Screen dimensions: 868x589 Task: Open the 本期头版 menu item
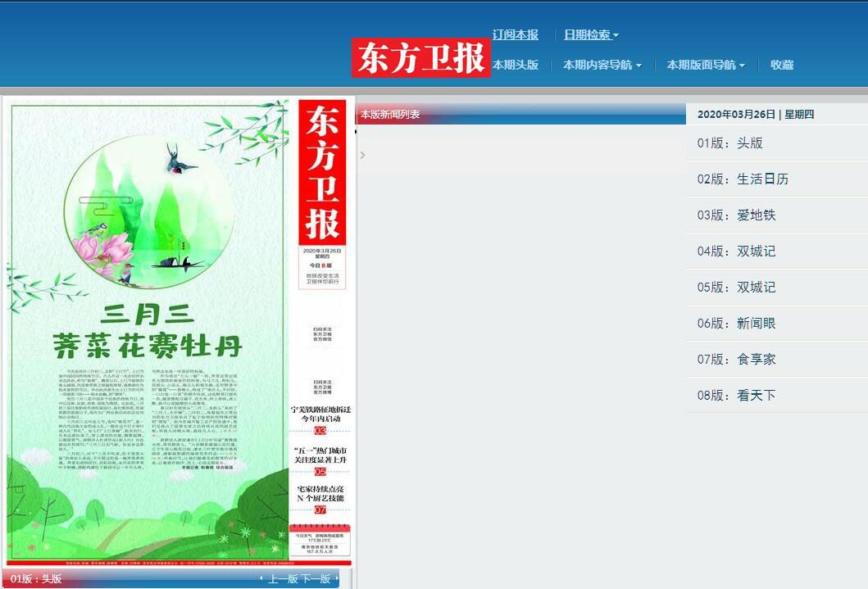[x=516, y=65]
